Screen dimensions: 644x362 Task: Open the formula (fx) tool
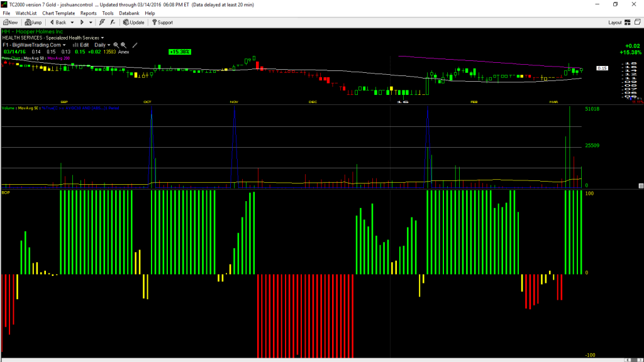click(113, 23)
